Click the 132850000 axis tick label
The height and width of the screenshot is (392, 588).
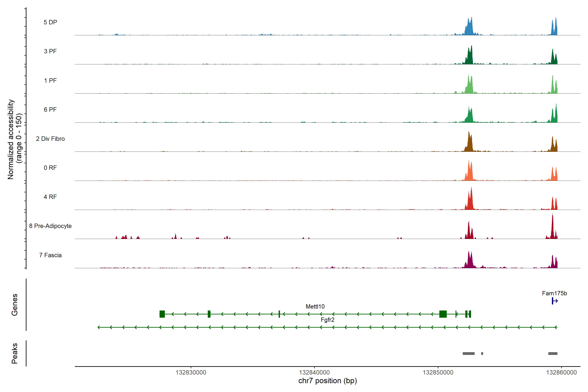(x=438, y=373)
